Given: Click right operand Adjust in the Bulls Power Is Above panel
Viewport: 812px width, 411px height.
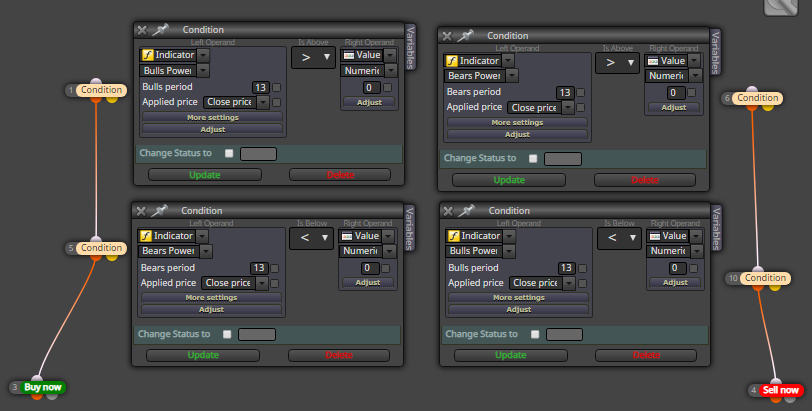Looking at the screenshot, I should pyautogui.click(x=369, y=102).
